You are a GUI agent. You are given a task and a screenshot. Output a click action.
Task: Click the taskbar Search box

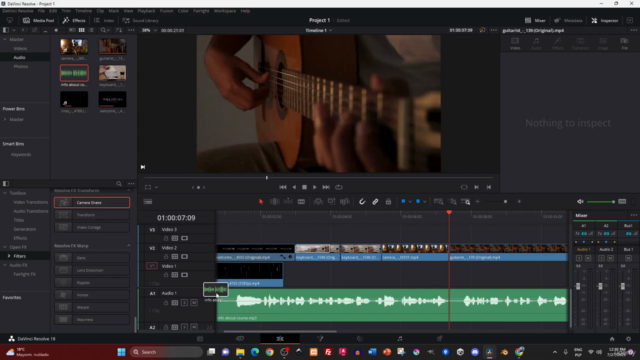tap(167, 352)
